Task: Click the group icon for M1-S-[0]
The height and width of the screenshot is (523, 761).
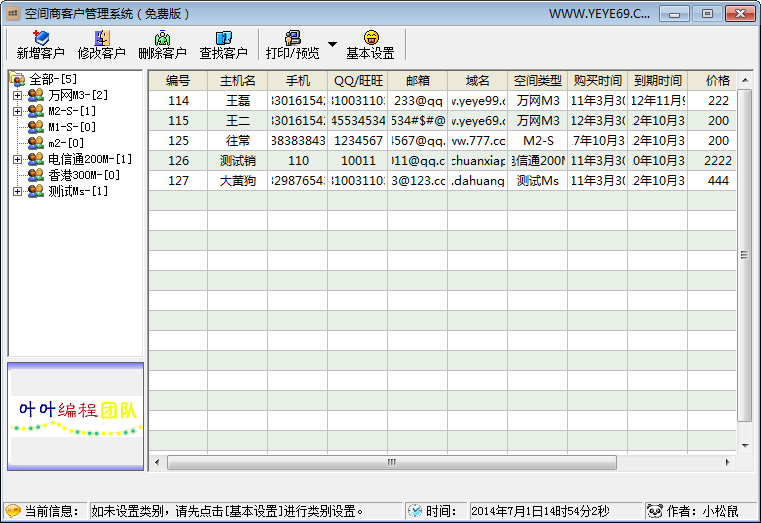Action: (35, 127)
